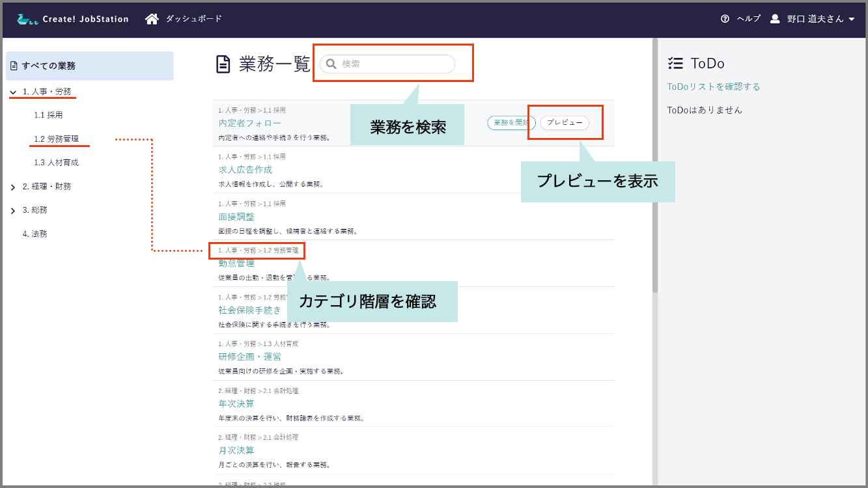Open the 野口 道夫さん user dropdown
The width and height of the screenshot is (868, 488).
click(820, 19)
